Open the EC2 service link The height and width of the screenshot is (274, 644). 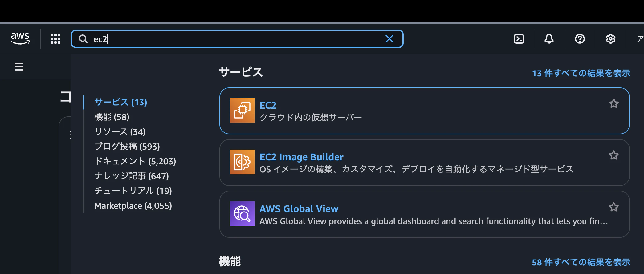click(268, 105)
